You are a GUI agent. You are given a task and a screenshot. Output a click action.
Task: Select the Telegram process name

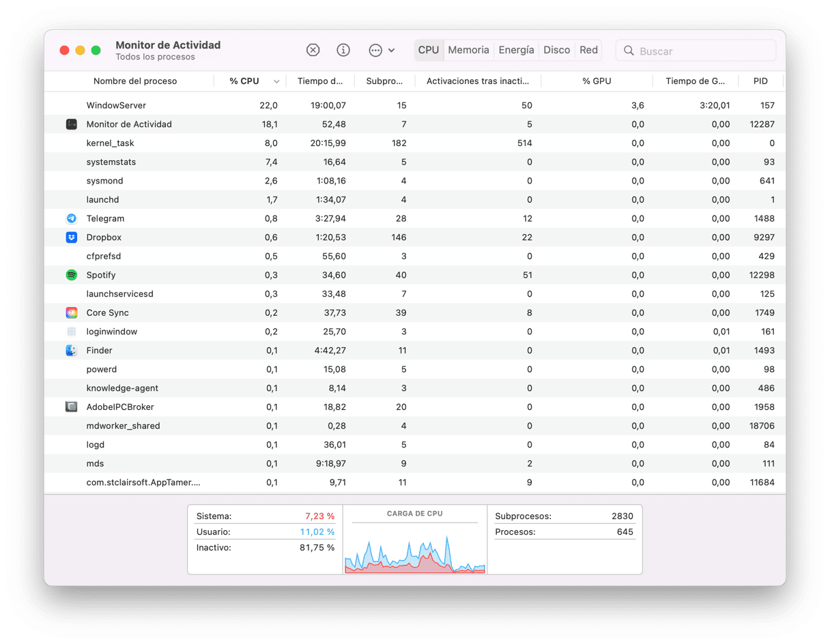click(105, 218)
